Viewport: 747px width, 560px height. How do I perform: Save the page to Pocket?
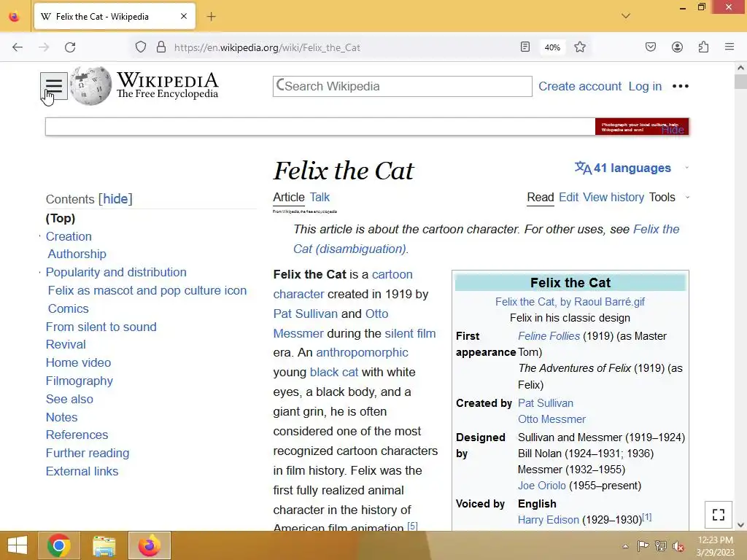651,47
